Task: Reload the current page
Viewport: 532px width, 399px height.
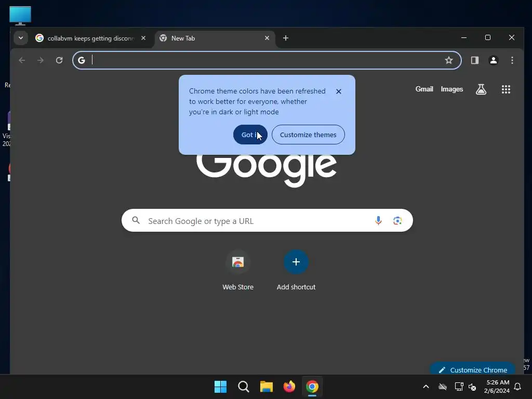Action: 59,60
